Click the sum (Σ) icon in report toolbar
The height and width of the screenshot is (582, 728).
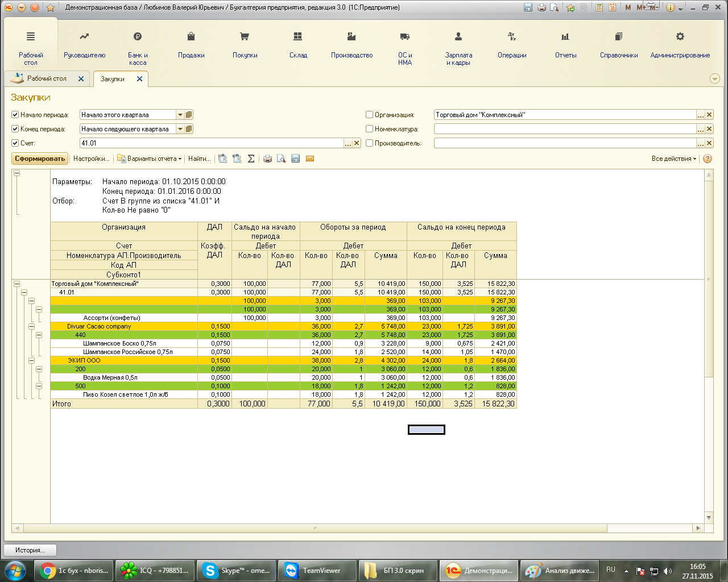point(251,159)
